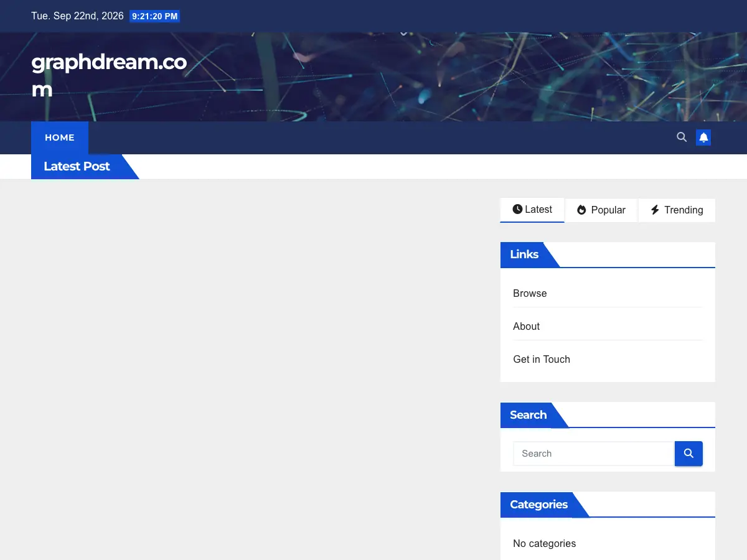This screenshot has height=560, width=747.
Task: Open the About link
Action: (x=526, y=326)
